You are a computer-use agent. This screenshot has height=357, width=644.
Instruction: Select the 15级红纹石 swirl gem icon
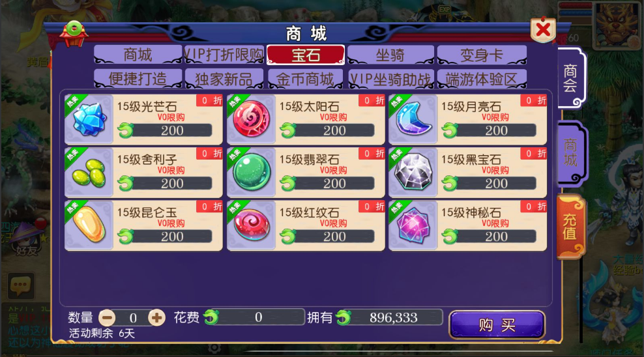click(x=252, y=225)
